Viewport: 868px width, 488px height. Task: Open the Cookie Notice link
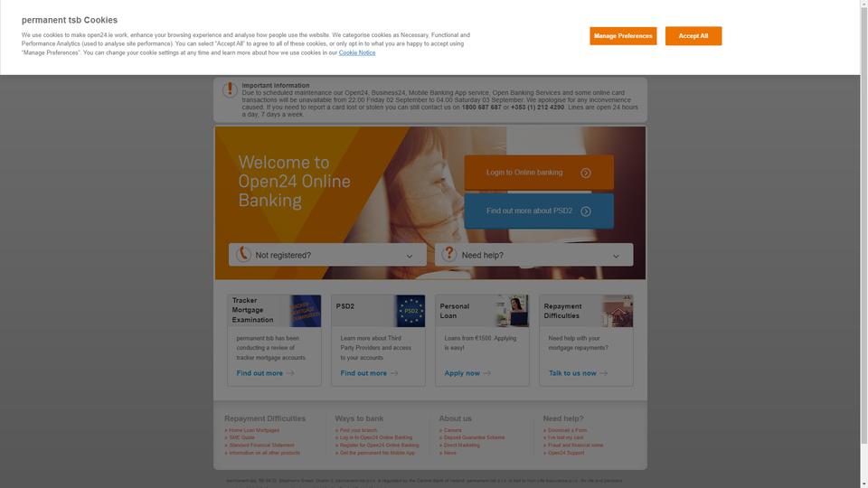coord(357,52)
